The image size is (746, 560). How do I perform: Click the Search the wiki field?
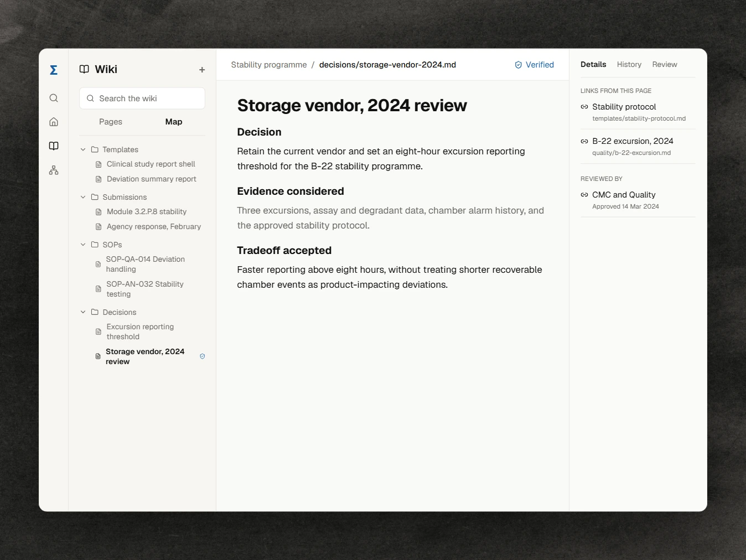tap(142, 98)
